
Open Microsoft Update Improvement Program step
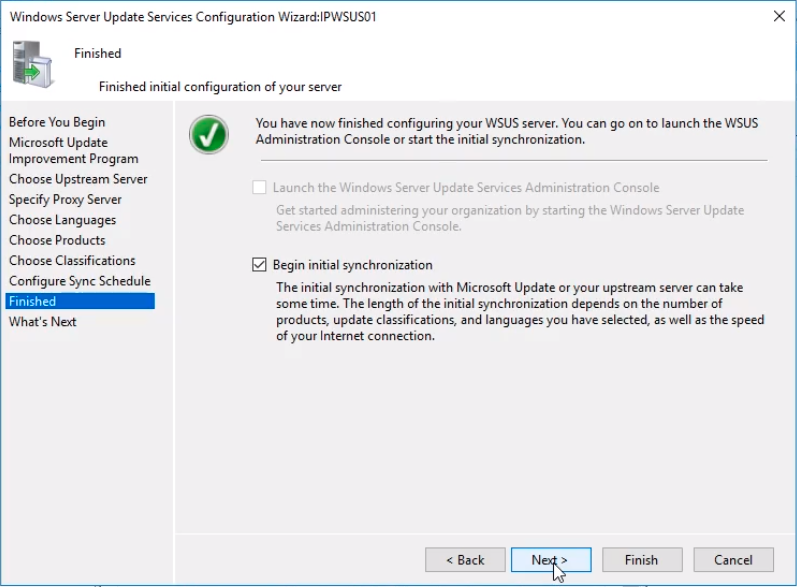[74, 150]
